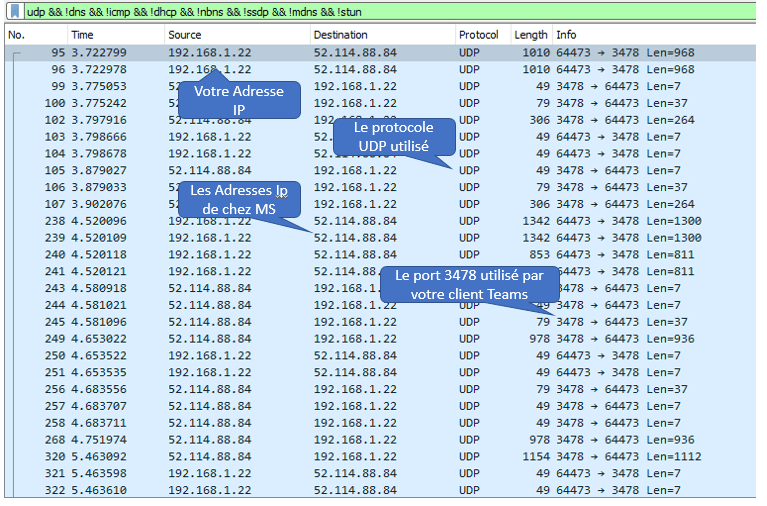Select packet row number 96
Screen dimensions: 767x506
tap(300, 70)
